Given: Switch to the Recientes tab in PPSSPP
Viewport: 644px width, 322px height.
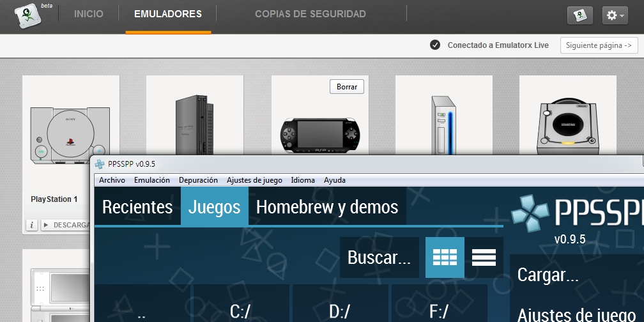Looking at the screenshot, I should click(x=137, y=206).
